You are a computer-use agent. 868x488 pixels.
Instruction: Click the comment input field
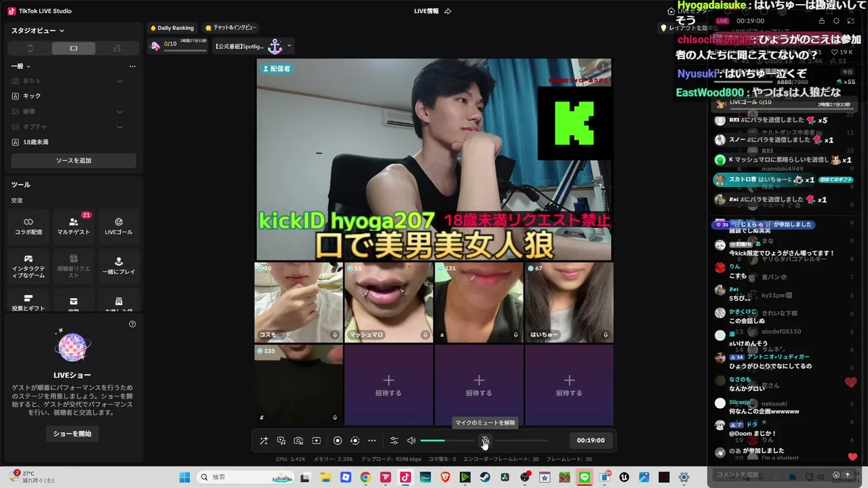(772, 474)
